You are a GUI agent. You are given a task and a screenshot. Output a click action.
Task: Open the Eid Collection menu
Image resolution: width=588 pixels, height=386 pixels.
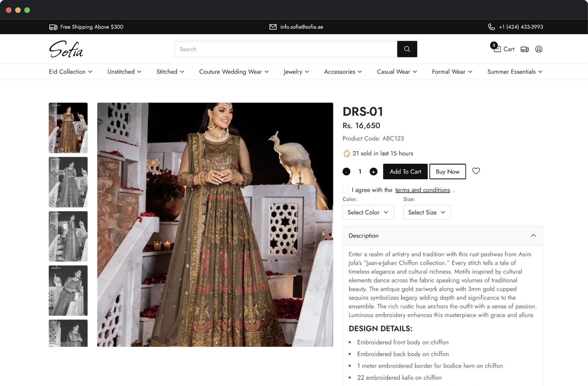[x=70, y=72]
